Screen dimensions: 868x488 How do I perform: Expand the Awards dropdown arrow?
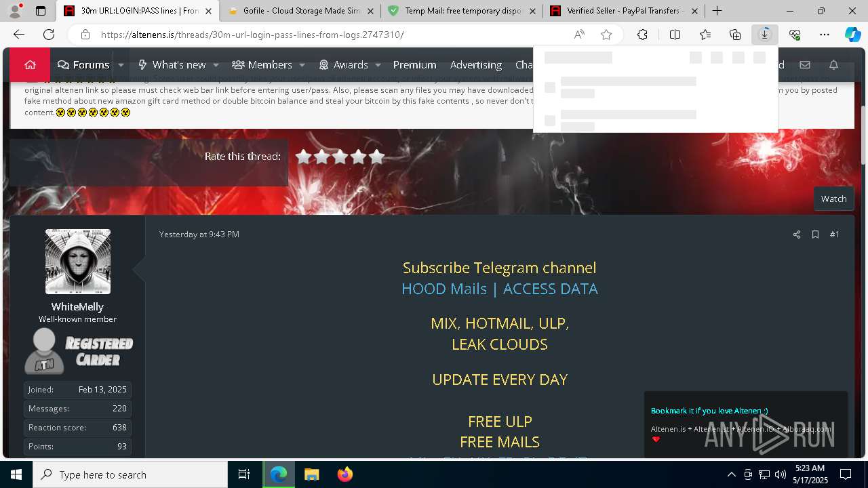point(378,65)
